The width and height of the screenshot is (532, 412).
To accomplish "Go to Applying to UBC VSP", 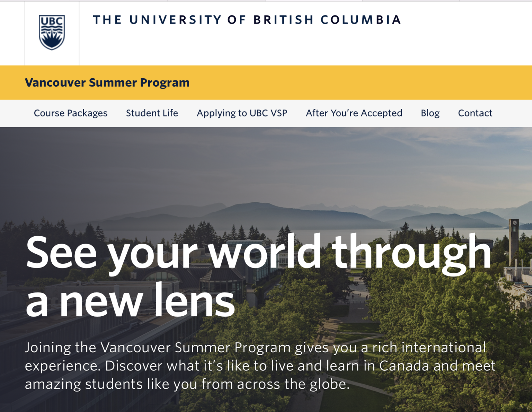I will click(x=242, y=113).
